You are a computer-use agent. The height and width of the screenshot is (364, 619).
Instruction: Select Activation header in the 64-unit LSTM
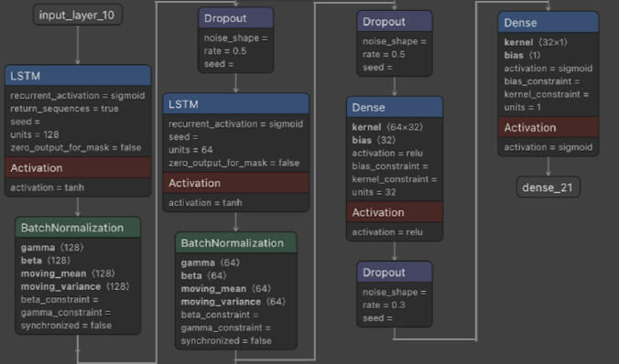pyautogui.click(x=235, y=183)
